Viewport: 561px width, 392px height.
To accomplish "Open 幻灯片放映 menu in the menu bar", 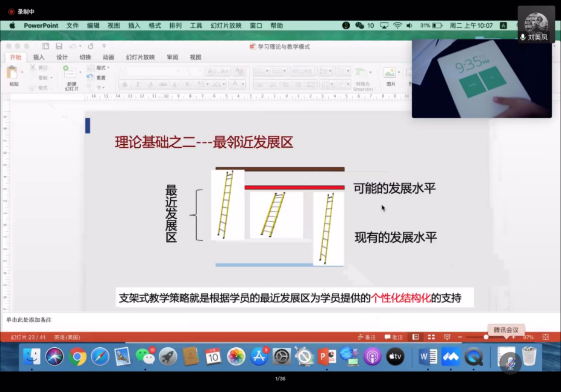I will (x=226, y=26).
